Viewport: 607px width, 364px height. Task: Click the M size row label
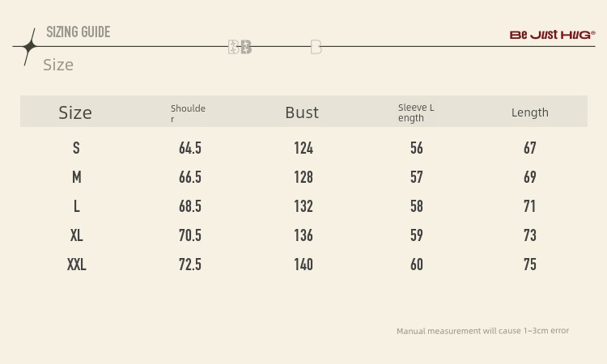pyautogui.click(x=76, y=177)
